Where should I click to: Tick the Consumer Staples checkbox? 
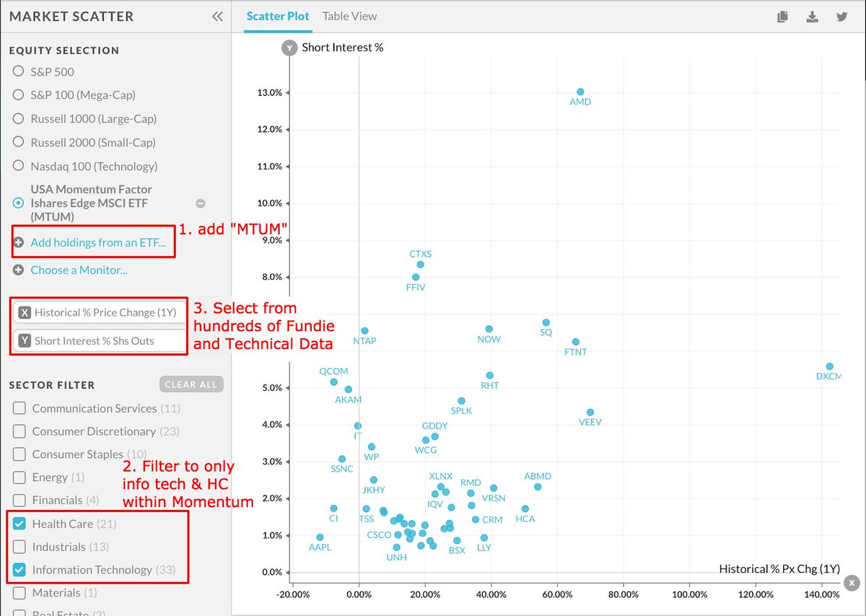click(19, 454)
